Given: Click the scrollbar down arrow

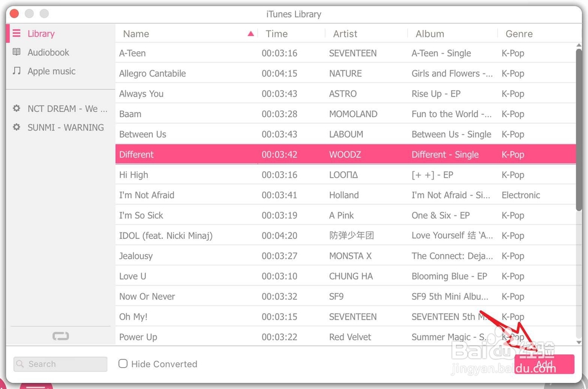Looking at the screenshot, I should (579, 342).
